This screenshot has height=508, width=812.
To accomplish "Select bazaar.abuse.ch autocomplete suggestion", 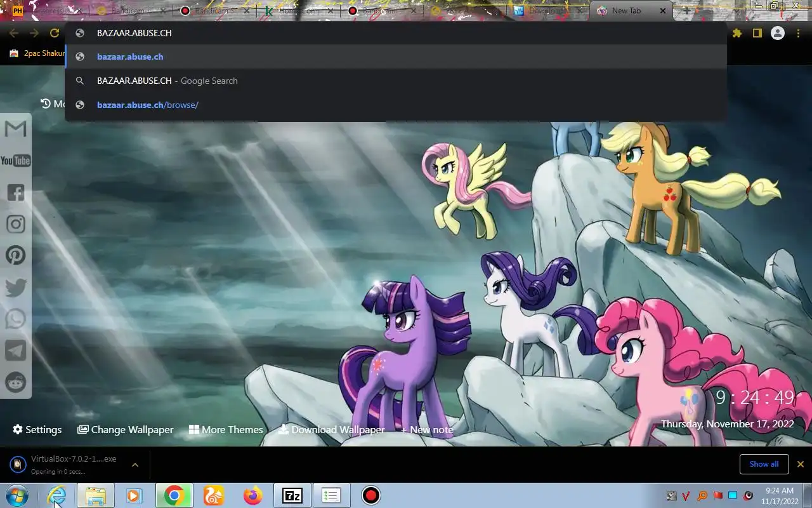I will pos(396,57).
